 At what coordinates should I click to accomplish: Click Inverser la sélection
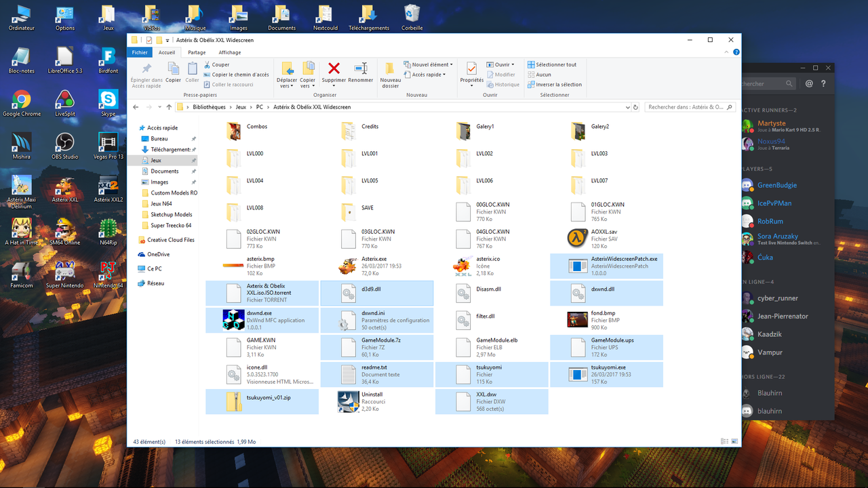[x=555, y=85]
